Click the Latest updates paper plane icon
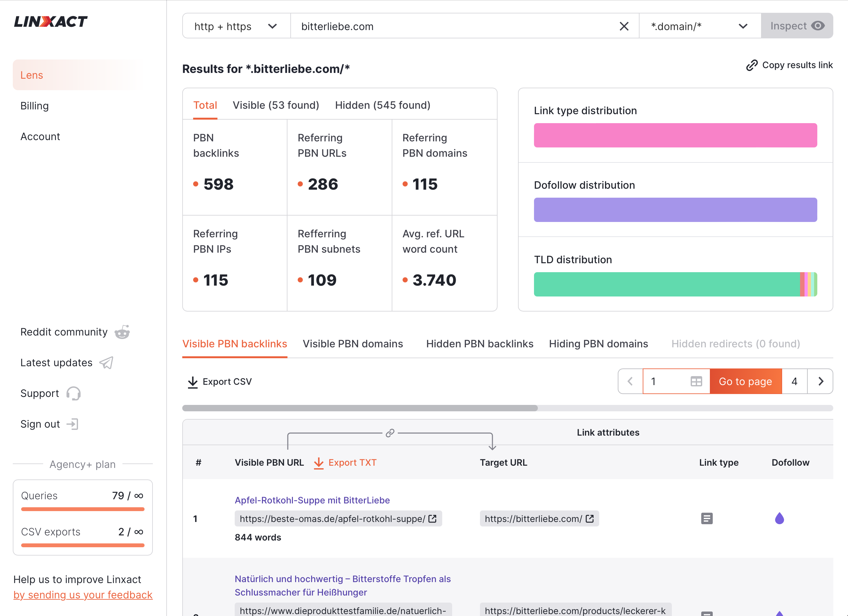Screen dimensions: 848x616 coord(106,362)
